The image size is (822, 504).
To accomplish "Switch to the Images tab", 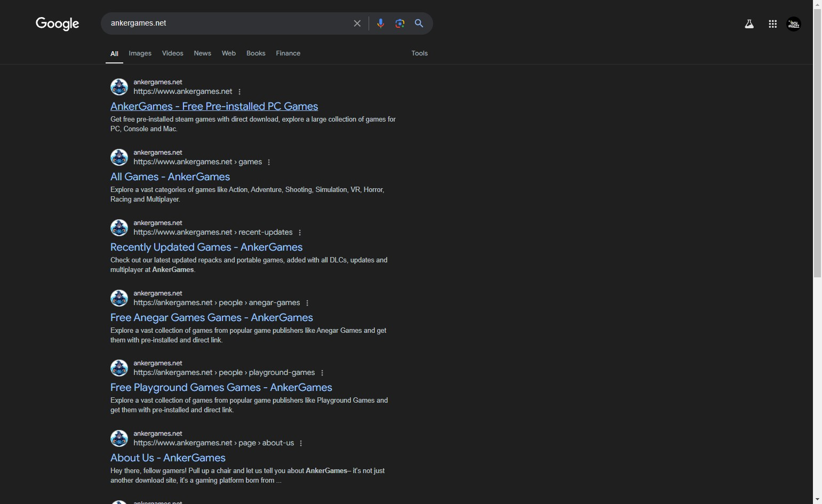I will [140, 53].
